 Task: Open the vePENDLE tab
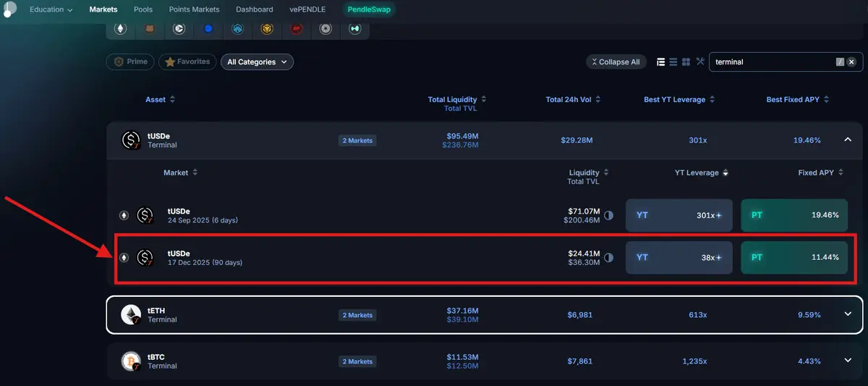point(307,9)
